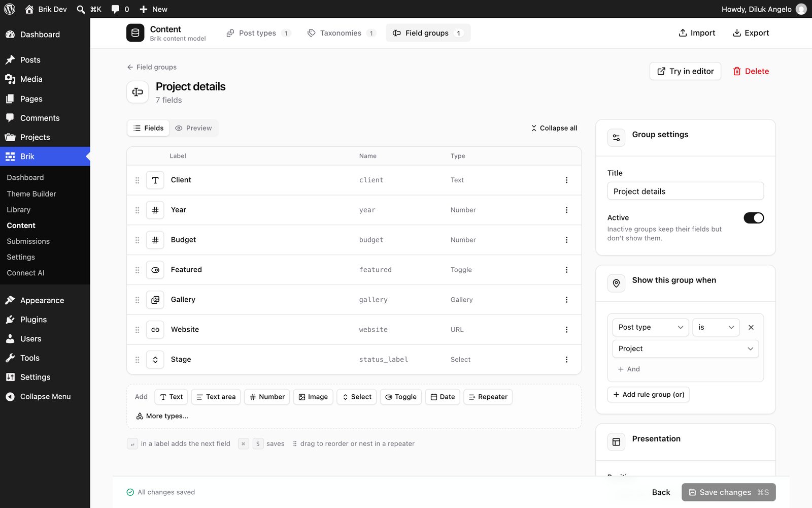Image resolution: width=812 pixels, height=508 pixels.
Task: Open the three-dot menu for Client field
Action: pos(566,180)
